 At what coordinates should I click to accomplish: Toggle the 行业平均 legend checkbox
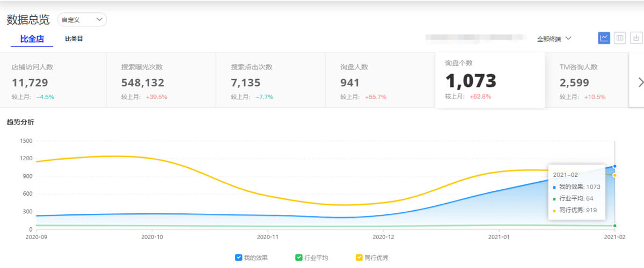pyautogui.click(x=299, y=258)
